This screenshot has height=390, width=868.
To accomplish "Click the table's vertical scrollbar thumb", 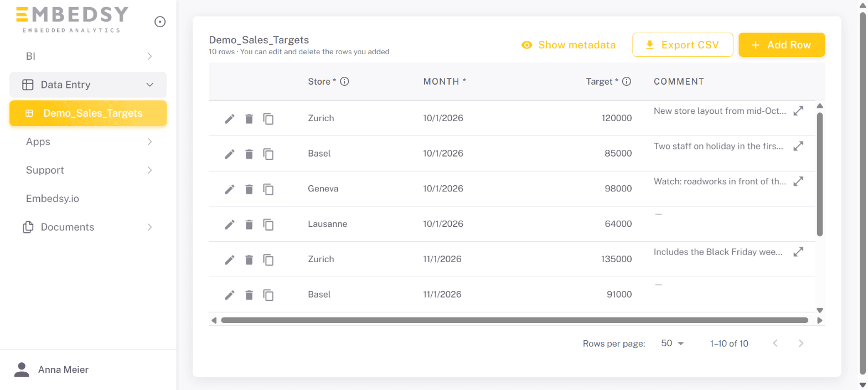I will click(x=820, y=174).
